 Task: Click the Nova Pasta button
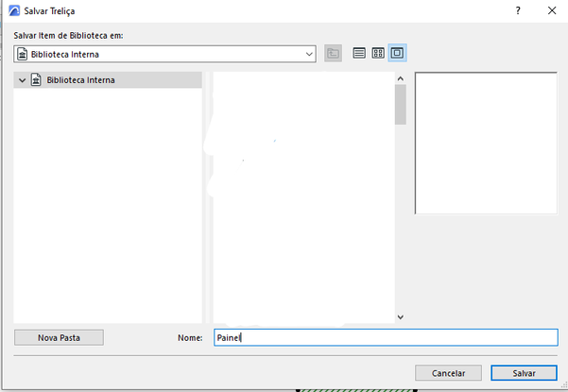(x=59, y=337)
